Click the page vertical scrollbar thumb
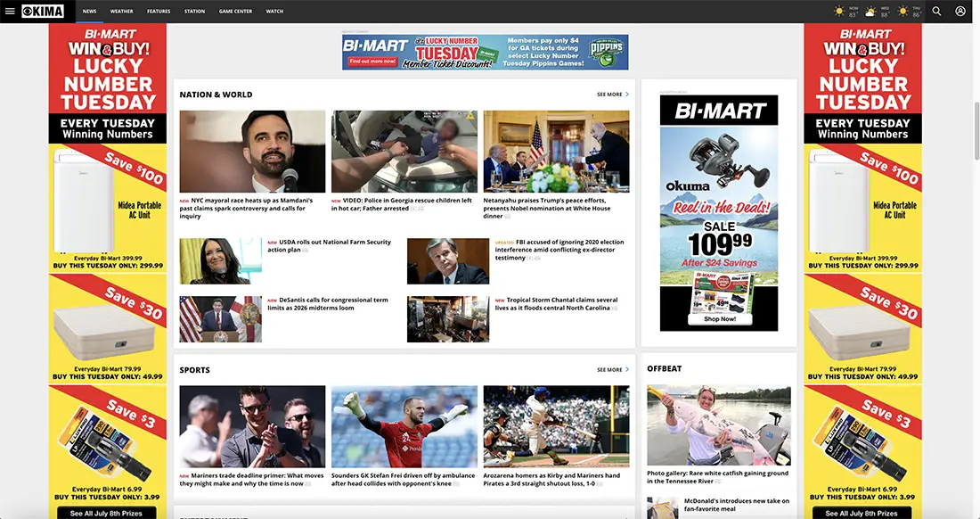980x519 pixels. [976, 130]
